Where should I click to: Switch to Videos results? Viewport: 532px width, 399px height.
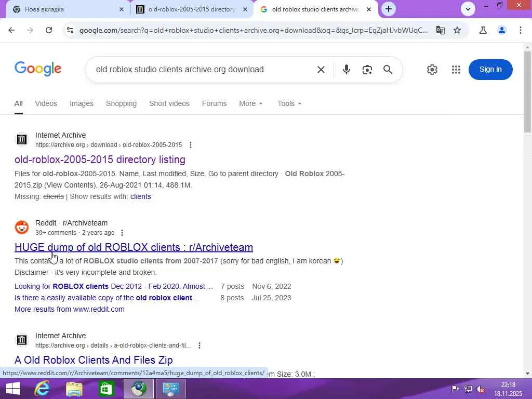[46, 103]
